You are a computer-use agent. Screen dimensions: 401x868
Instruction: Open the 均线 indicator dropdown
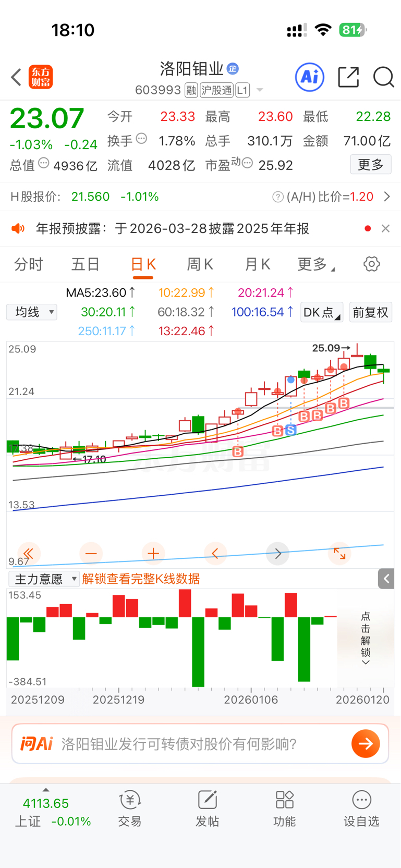pos(32,312)
